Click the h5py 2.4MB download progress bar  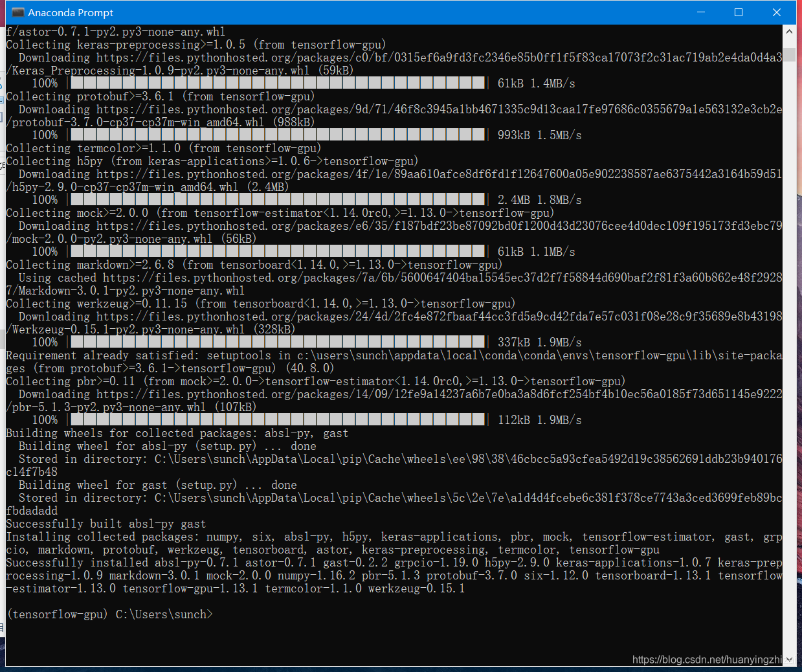278,199
